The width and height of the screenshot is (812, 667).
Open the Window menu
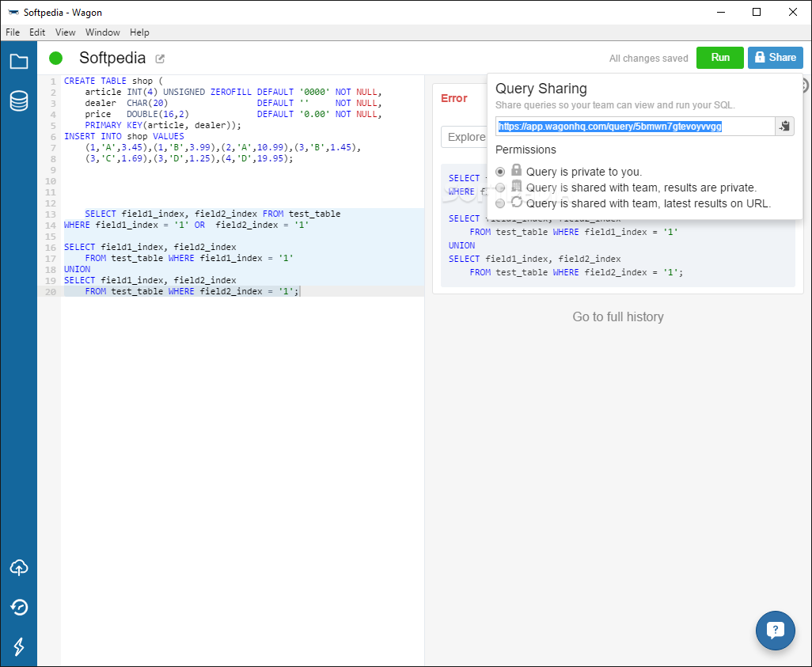(x=103, y=32)
